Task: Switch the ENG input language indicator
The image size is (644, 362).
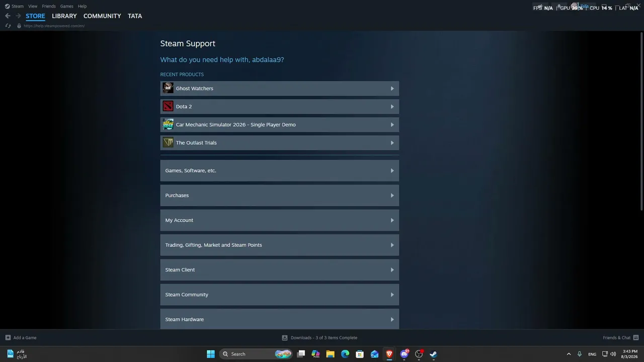Action: coord(592,354)
